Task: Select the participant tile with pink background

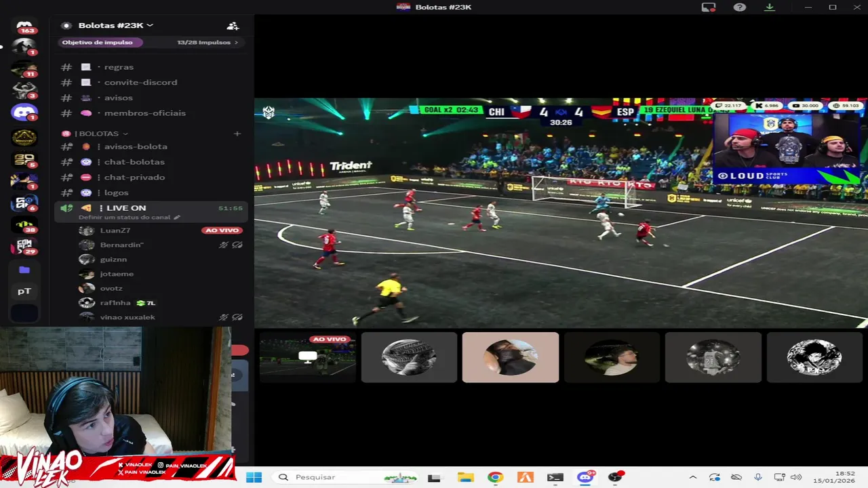Action: [511, 357]
